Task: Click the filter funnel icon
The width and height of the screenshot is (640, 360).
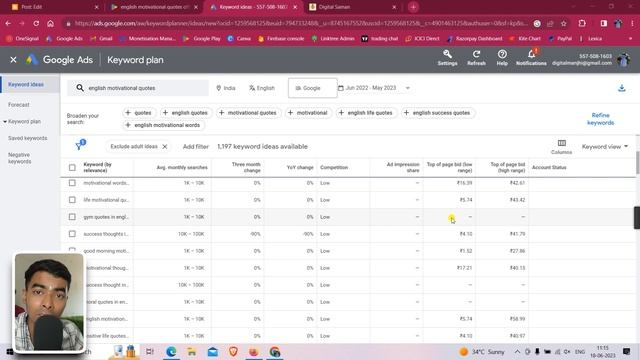Action: (x=80, y=145)
